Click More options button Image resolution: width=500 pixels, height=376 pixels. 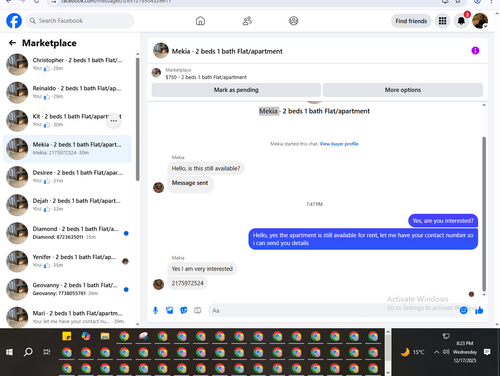pyautogui.click(x=403, y=90)
